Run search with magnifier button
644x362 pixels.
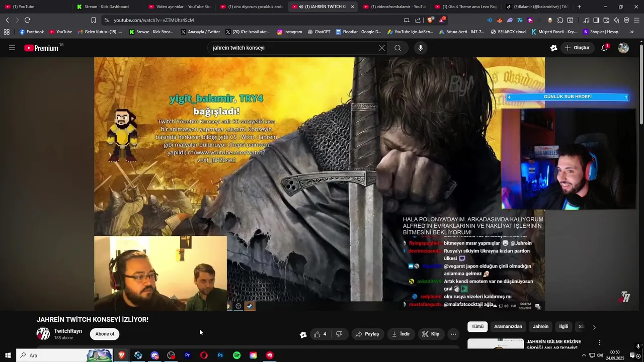[x=398, y=48]
